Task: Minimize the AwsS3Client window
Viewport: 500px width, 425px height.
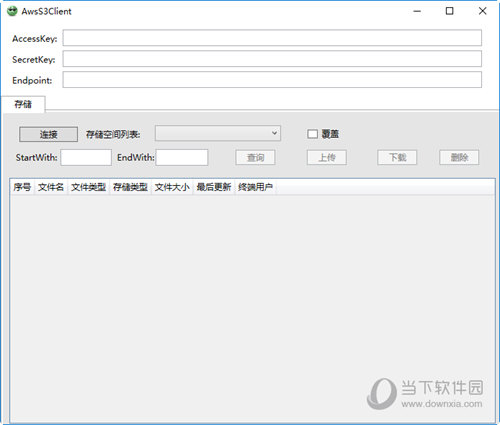Action: pyautogui.click(x=417, y=11)
